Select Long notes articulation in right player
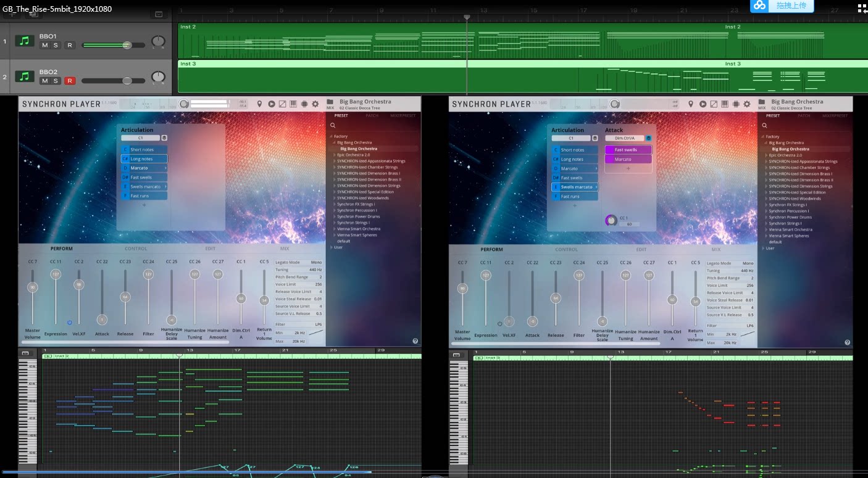The image size is (868, 478). [575, 159]
